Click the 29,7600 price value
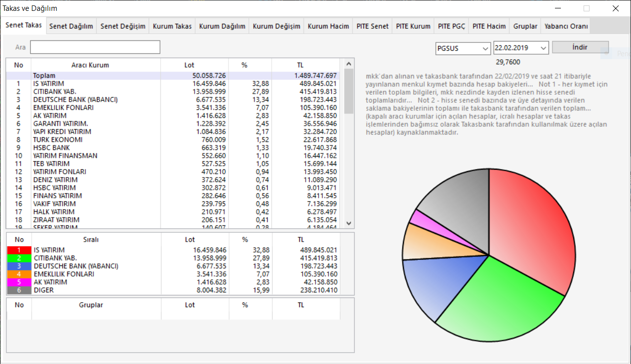631x364 pixels. coord(508,62)
